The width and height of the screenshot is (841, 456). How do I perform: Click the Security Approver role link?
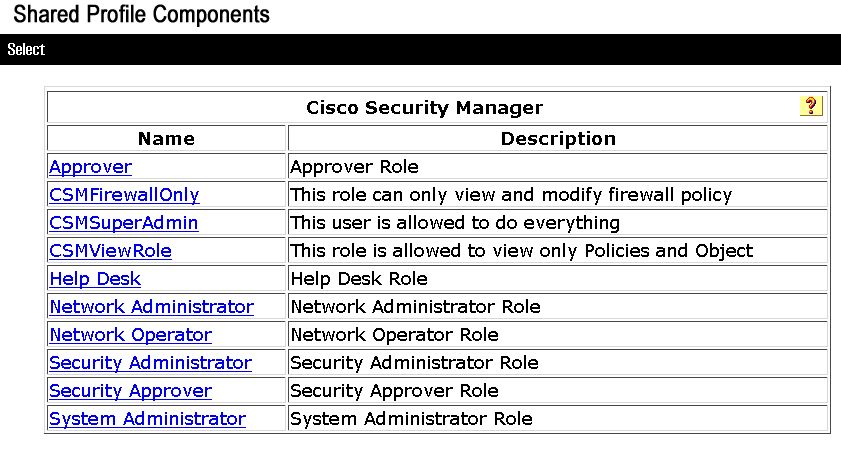pyautogui.click(x=130, y=391)
